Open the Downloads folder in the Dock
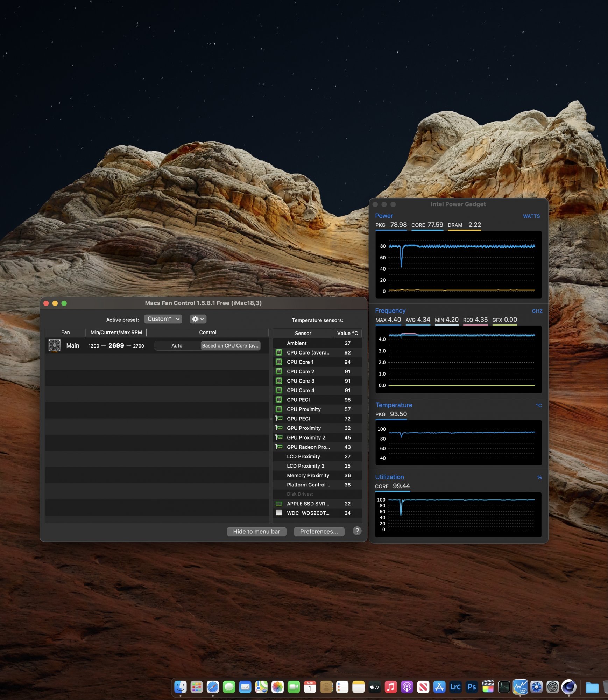Screen dimensions: 608x700 coord(592,687)
